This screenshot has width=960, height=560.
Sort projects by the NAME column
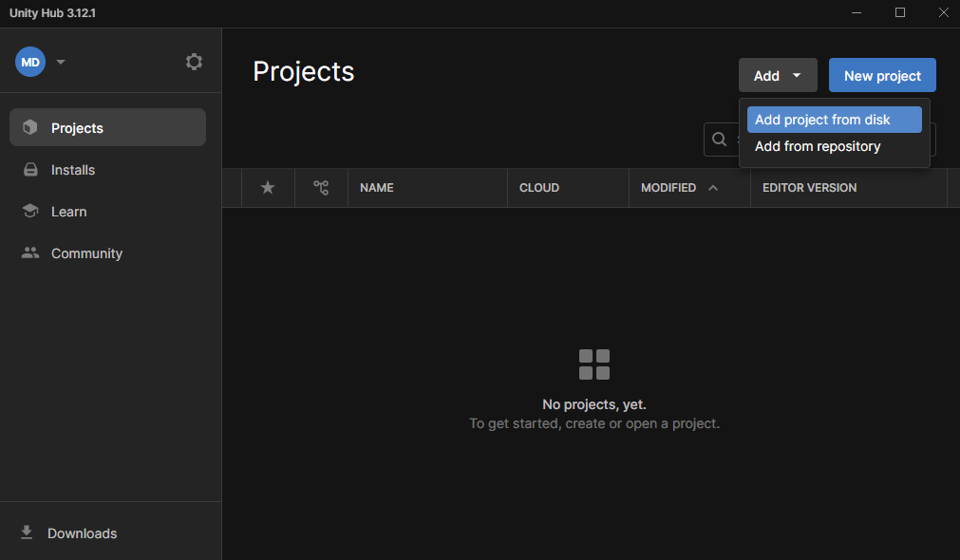click(377, 188)
